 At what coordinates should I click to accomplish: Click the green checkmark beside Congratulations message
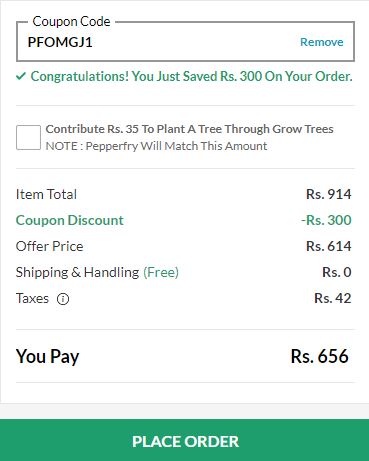click(21, 76)
